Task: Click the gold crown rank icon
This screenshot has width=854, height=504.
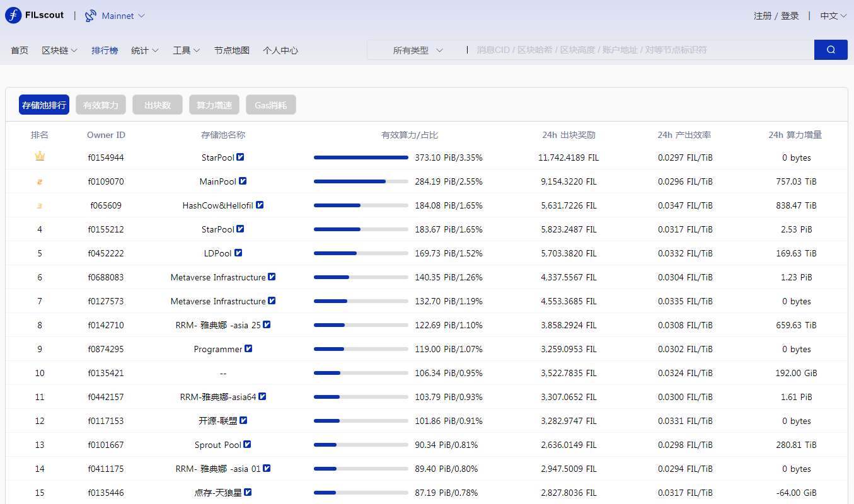Action: [40, 156]
